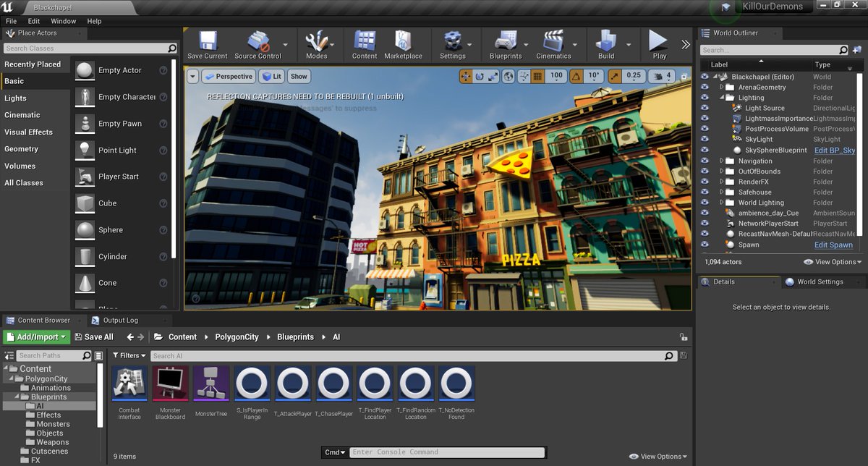The height and width of the screenshot is (466, 868).
Task: Toggle rotation snapping in viewport
Action: [x=576, y=76]
